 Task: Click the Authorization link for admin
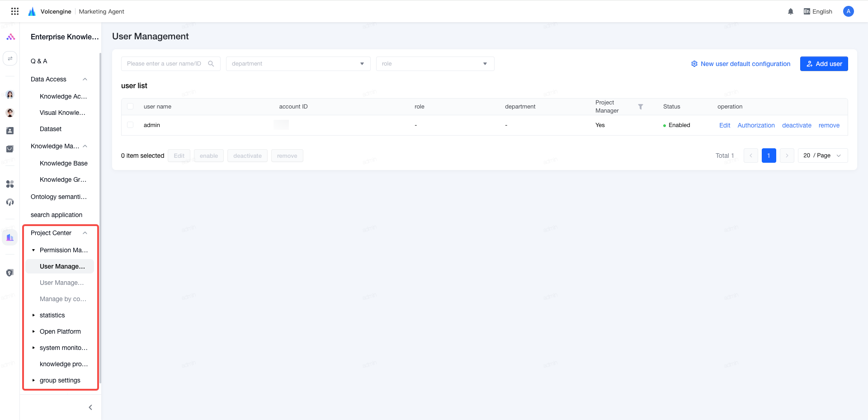[756, 125]
